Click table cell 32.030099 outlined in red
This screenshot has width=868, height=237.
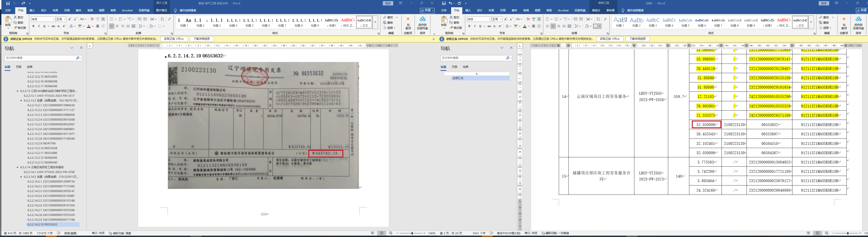[x=706, y=125]
